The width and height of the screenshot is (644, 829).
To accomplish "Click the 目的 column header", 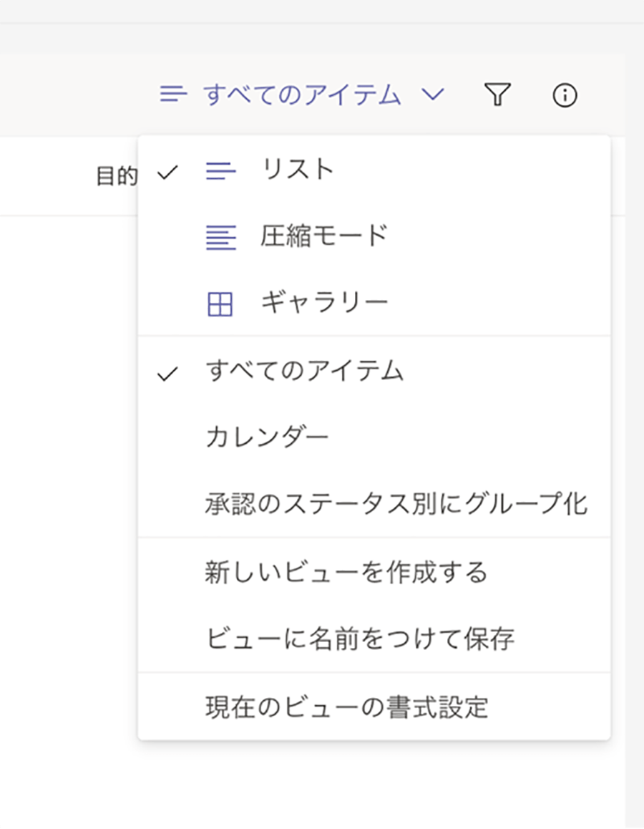I will tap(117, 177).
